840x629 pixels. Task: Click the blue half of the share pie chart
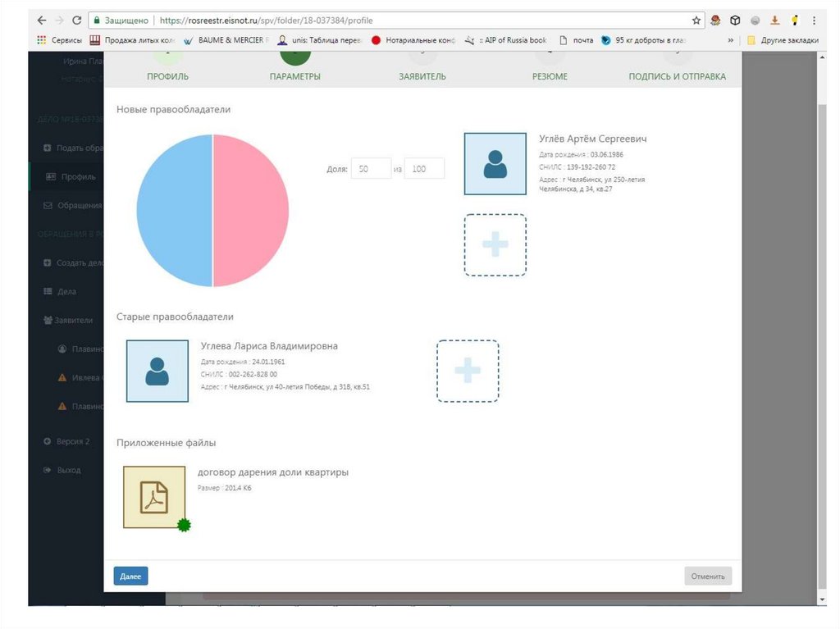[175, 211]
